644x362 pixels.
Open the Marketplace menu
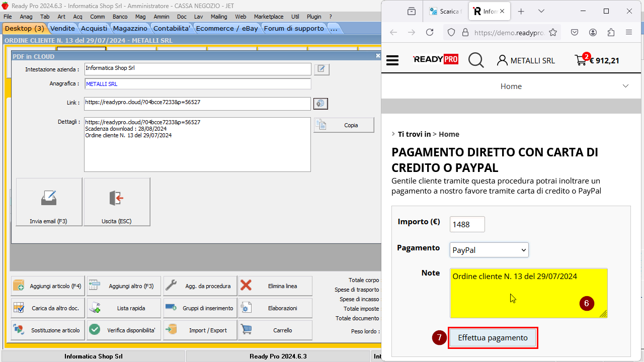tap(269, 17)
